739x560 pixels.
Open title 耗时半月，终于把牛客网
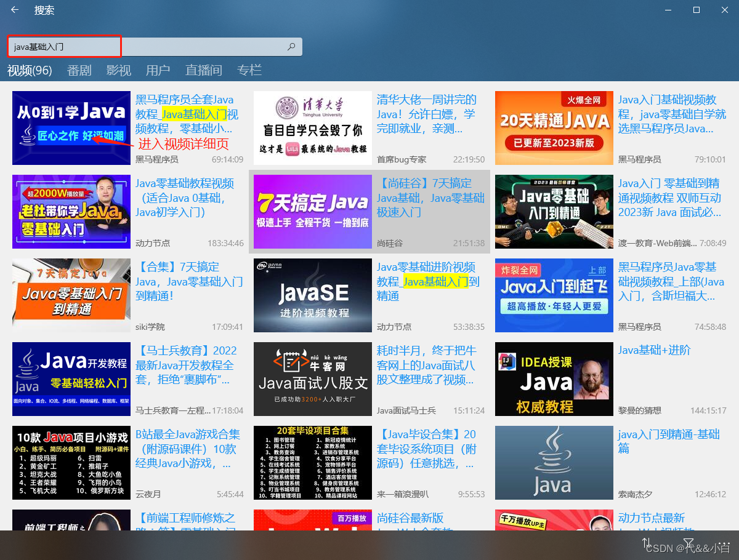point(426,366)
